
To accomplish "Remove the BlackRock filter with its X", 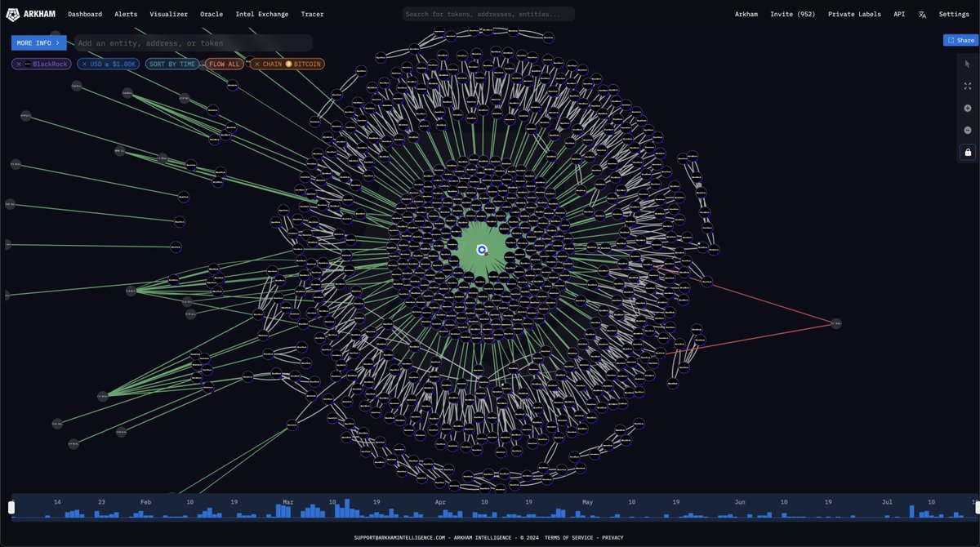I will tap(19, 64).
